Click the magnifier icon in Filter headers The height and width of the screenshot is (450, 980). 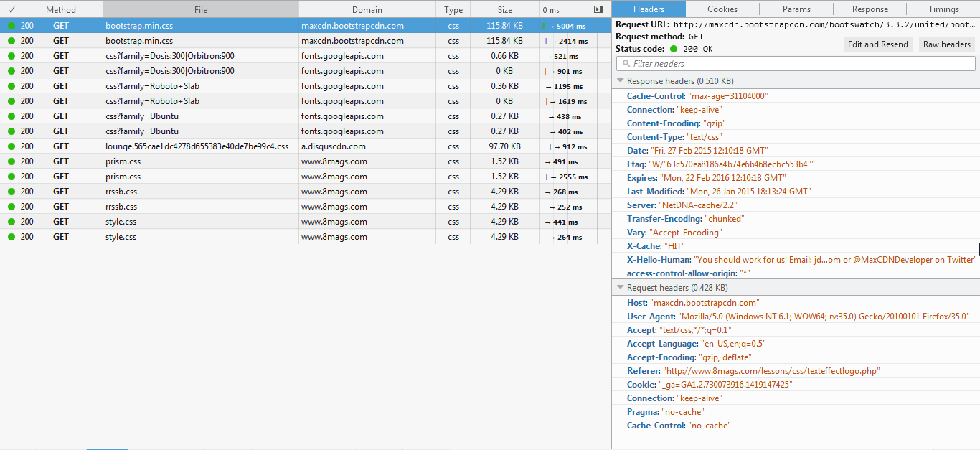coord(626,64)
